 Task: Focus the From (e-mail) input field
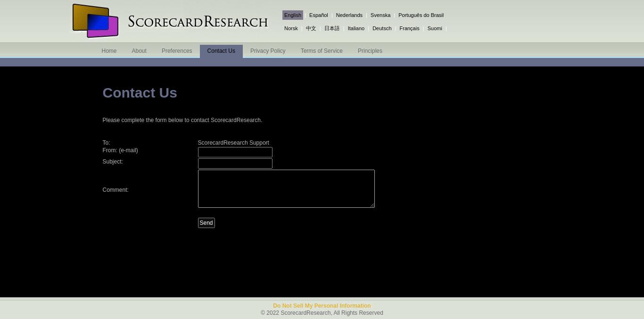235,152
